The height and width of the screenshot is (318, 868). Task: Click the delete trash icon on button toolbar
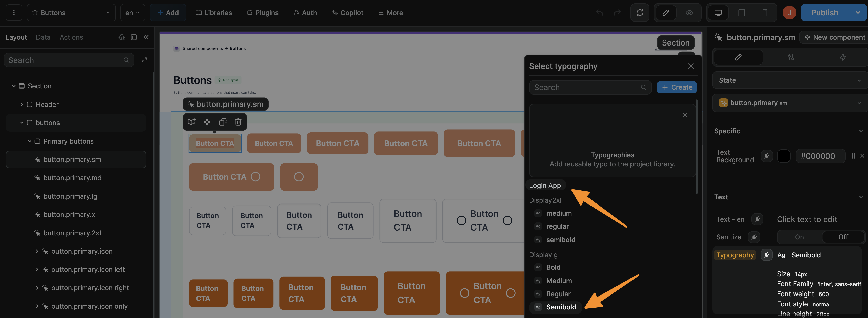click(x=238, y=122)
